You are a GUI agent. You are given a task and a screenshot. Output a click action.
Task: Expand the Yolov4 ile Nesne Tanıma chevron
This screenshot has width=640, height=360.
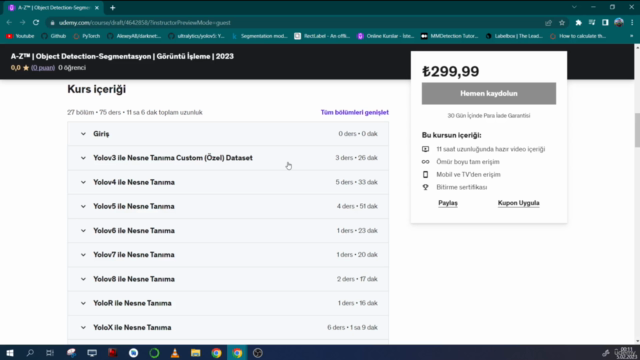click(x=83, y=182)
